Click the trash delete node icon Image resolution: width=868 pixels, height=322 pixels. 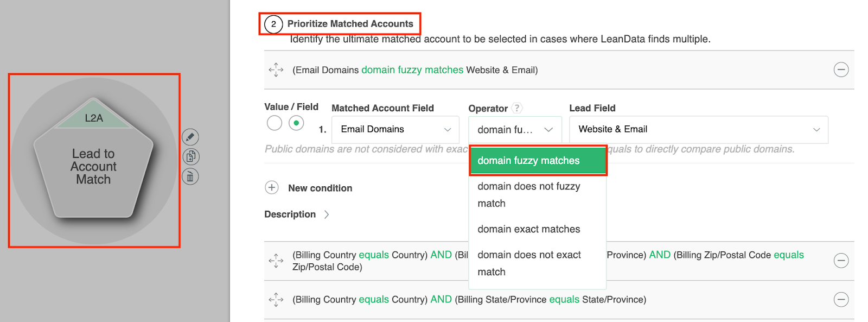pyautogui.click(x=190, y=177)
